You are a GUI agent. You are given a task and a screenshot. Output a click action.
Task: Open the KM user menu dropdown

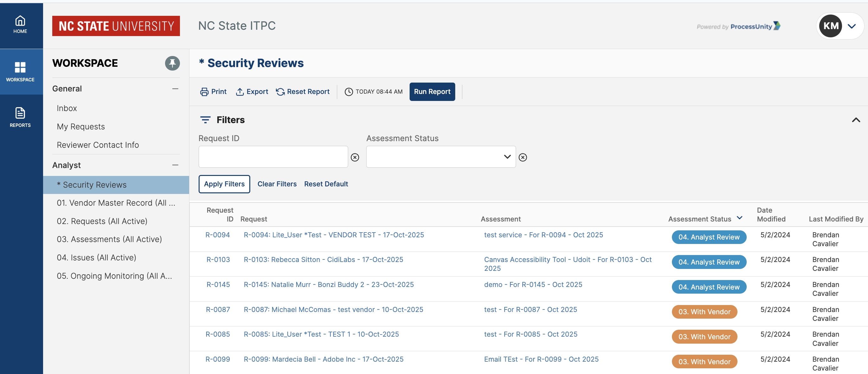coord(852,26)
